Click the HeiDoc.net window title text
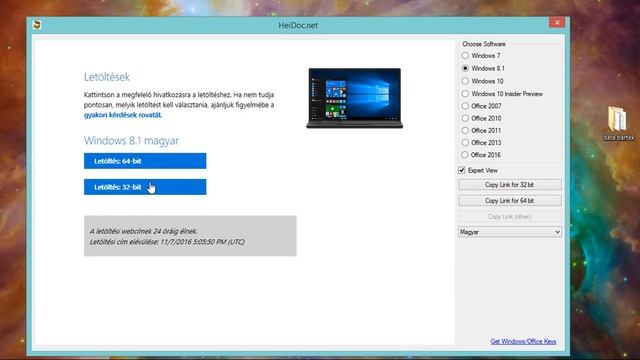 (298, 25)
